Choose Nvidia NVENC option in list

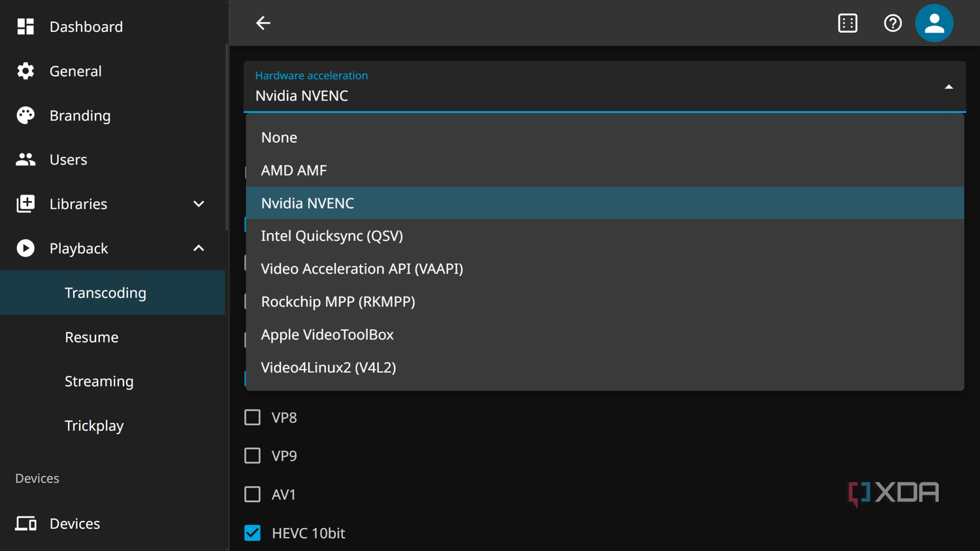[605, 203]
